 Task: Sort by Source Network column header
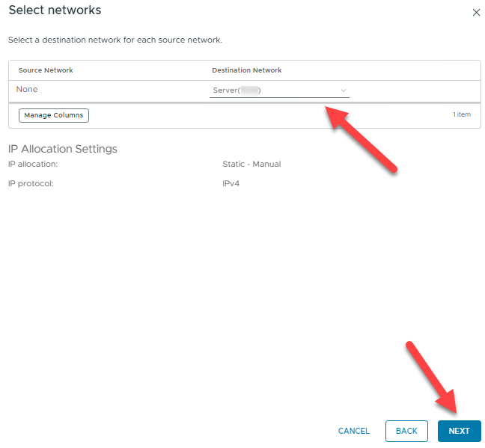tap(46, 70)
